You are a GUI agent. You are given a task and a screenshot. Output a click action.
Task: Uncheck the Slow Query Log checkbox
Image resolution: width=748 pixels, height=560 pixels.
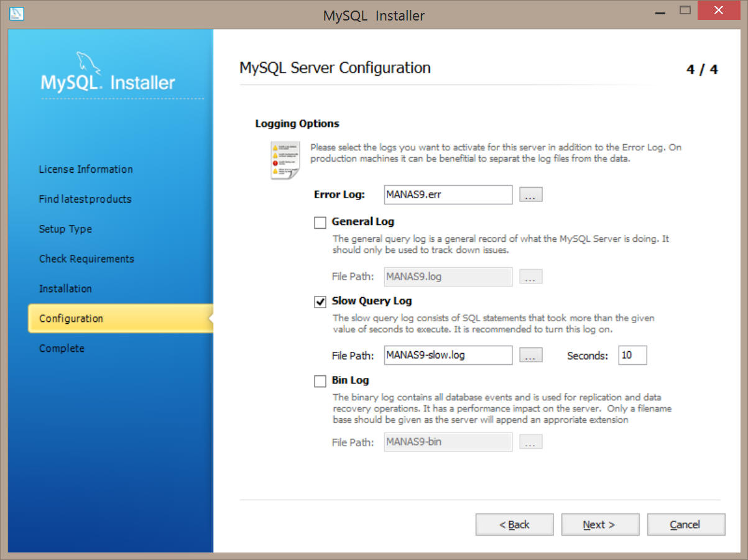pyautogui.click(x=320, y=302)
